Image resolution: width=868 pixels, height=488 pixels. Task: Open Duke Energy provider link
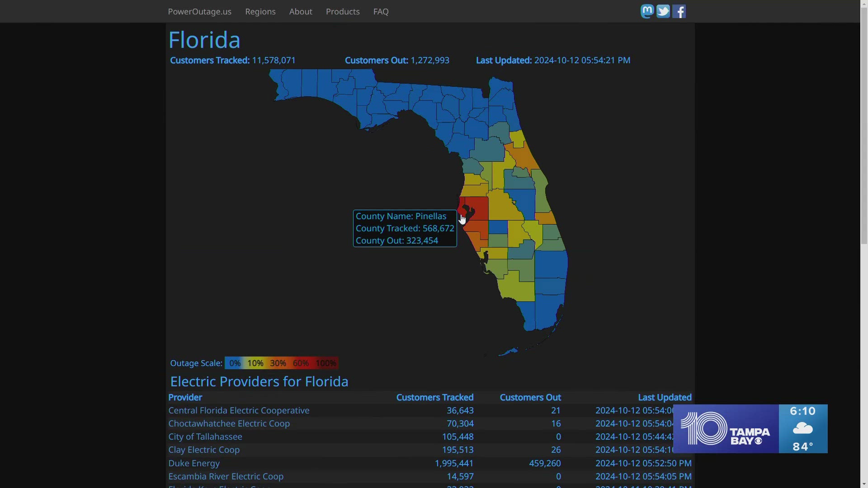(194, 463)
